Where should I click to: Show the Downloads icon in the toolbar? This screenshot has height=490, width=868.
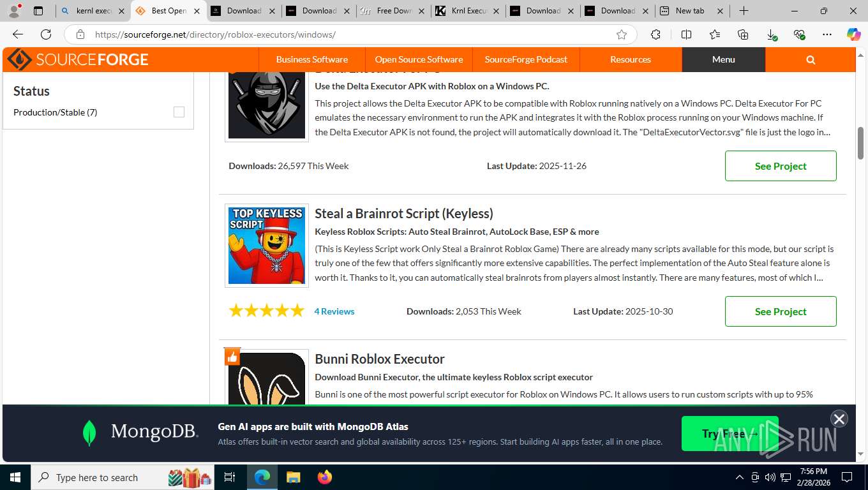(x=772, y=34)
